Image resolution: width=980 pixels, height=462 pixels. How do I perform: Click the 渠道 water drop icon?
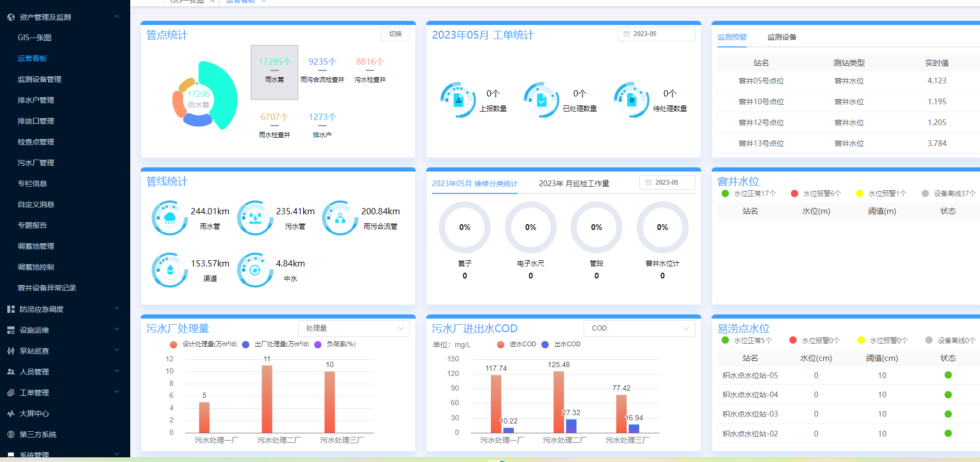pyautogui.click(x=170, y=270)
